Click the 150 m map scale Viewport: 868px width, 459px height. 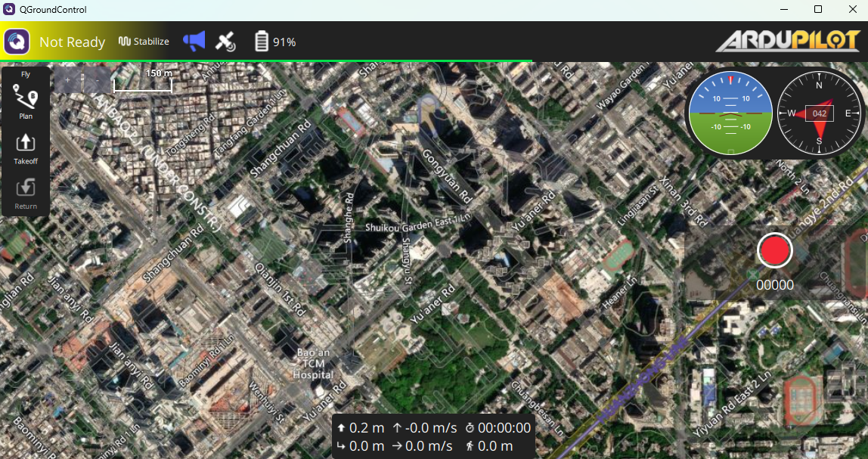pos(144,81)
